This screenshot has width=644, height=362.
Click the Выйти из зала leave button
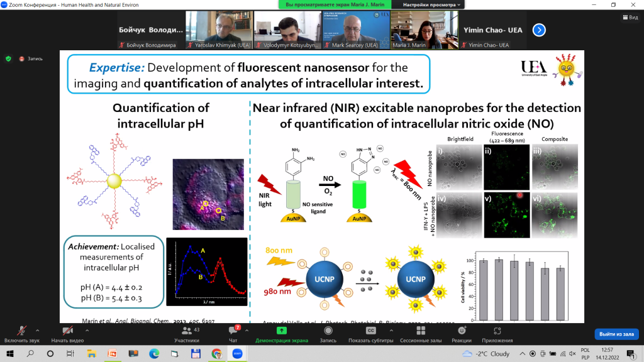click(x=616, y=334)
